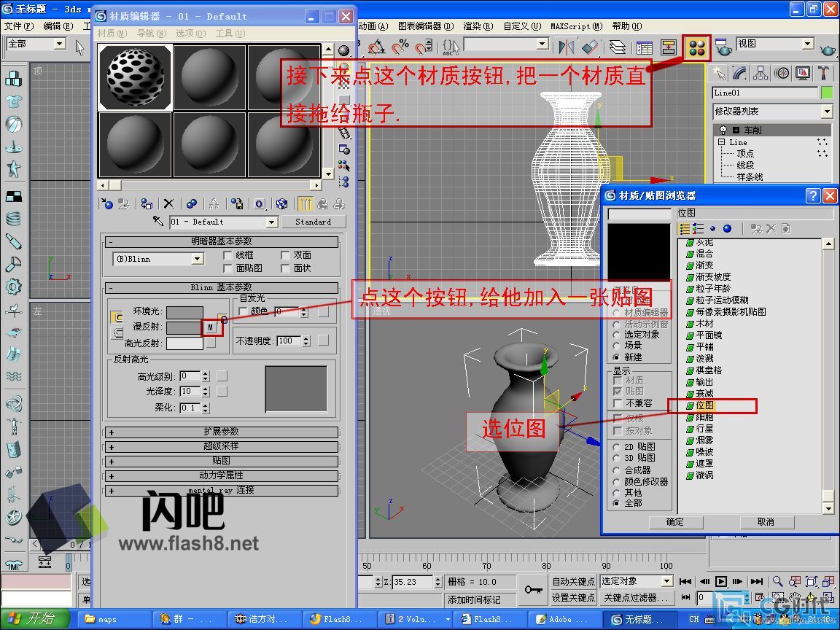This screenshot has height=630, width=840.
Task: Expand the 贴图 maps rollout
Action: pos(222,461)
